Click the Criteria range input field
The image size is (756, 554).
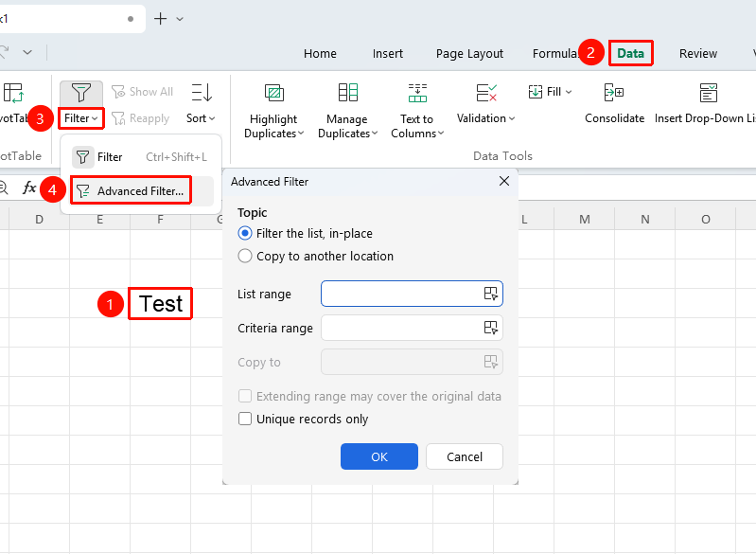point(412,328)
